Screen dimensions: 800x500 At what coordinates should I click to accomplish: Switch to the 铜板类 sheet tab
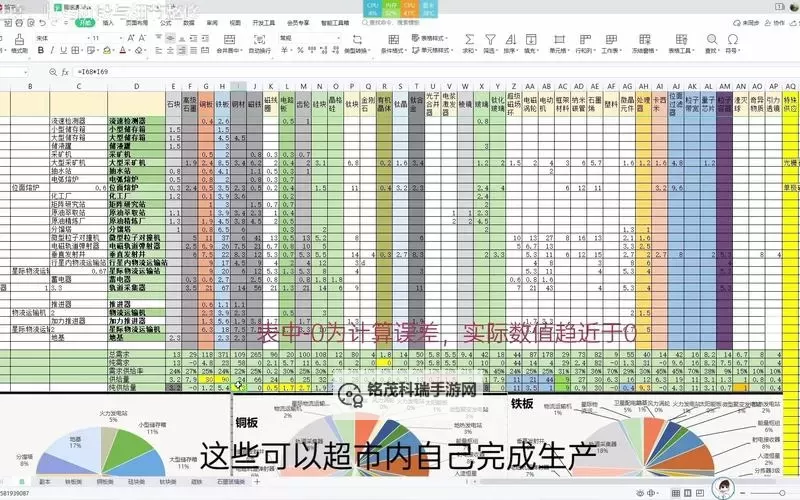(x=105, y=481)
